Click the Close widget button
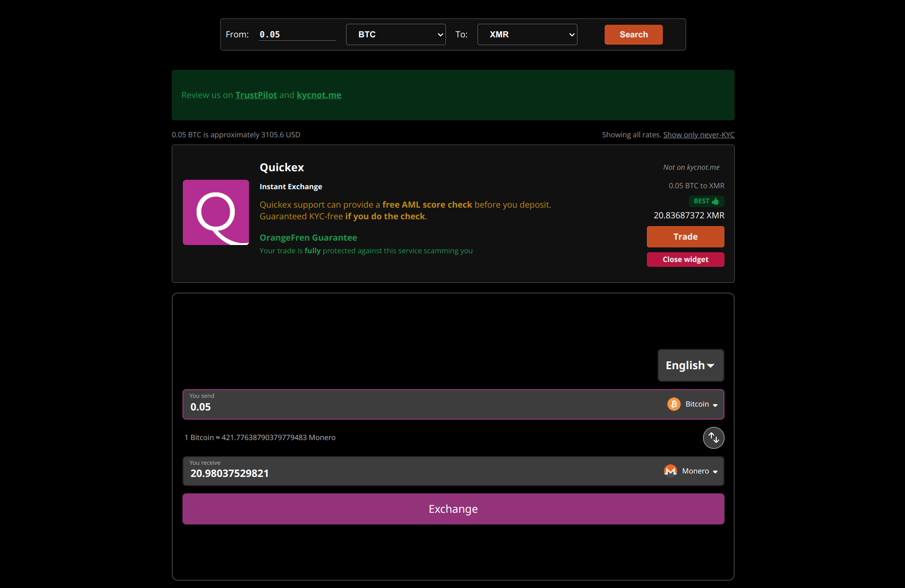Image resolution: width=905 pixels, height=588 pixels. click(685, 260)
